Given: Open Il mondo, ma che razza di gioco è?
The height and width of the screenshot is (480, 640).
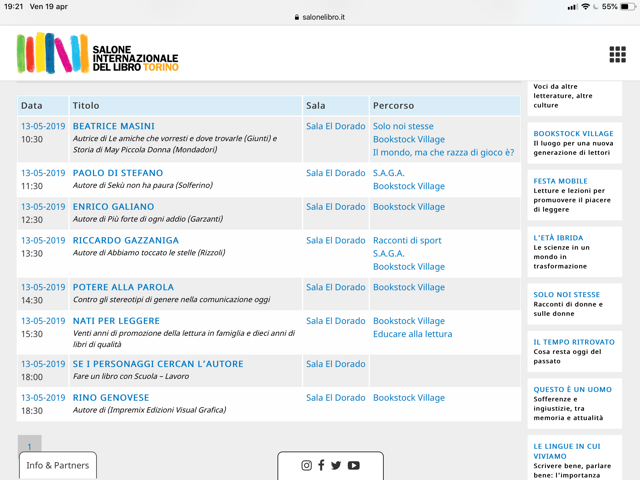Looking at the screenshot, I should [x=443, y=153].
